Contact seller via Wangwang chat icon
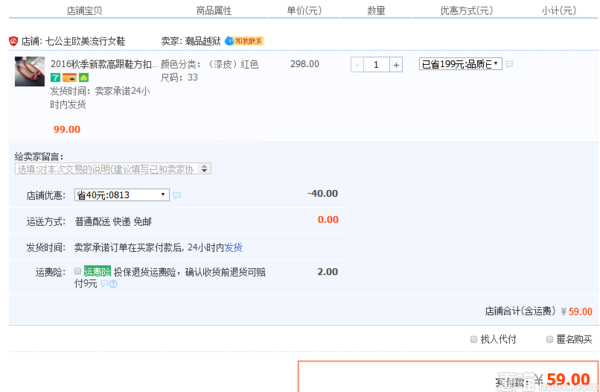 (x=244, y=41)
